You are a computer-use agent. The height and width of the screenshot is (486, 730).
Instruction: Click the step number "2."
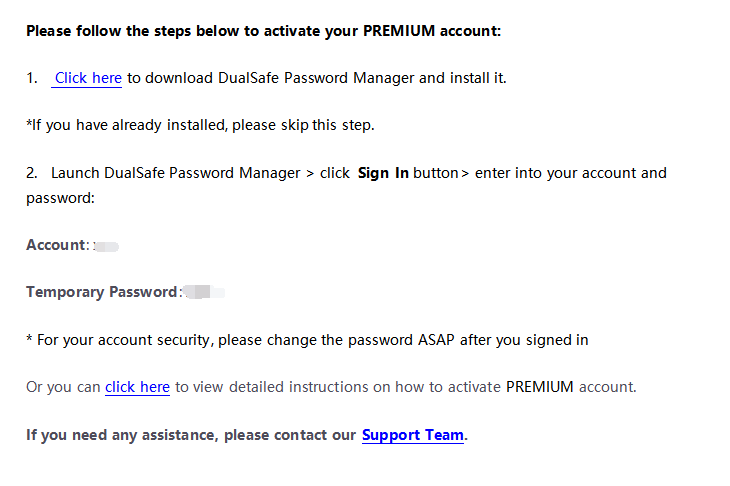pos(32,173)
